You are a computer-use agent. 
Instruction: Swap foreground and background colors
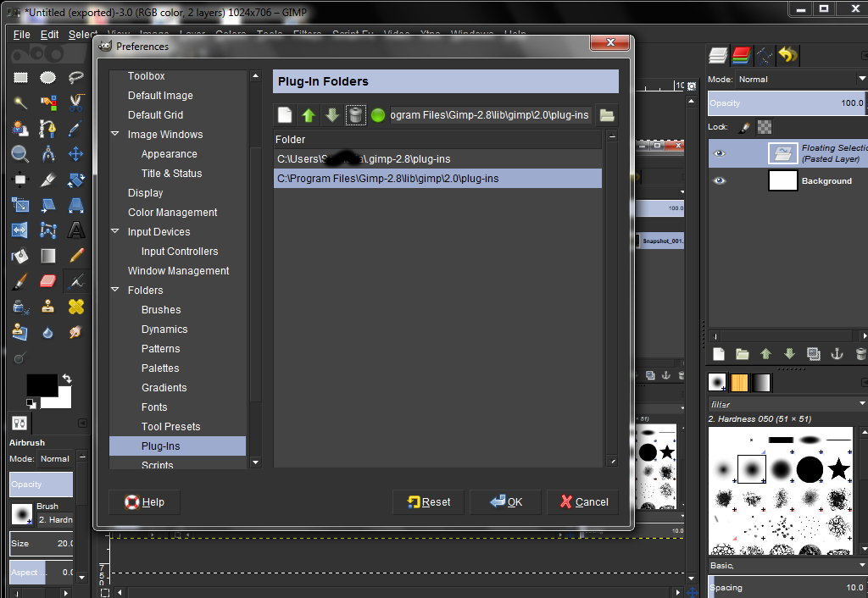click(x=67, y=379)
